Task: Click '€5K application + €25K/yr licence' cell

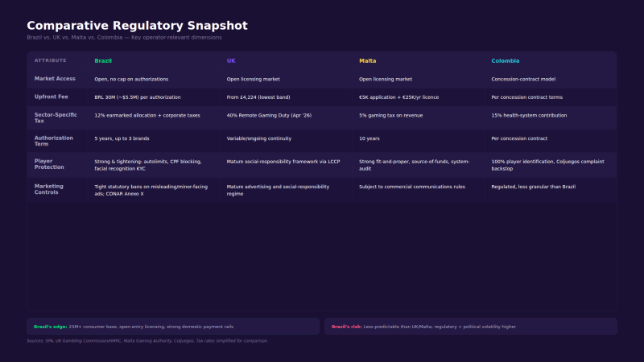Action: point(398,97)
